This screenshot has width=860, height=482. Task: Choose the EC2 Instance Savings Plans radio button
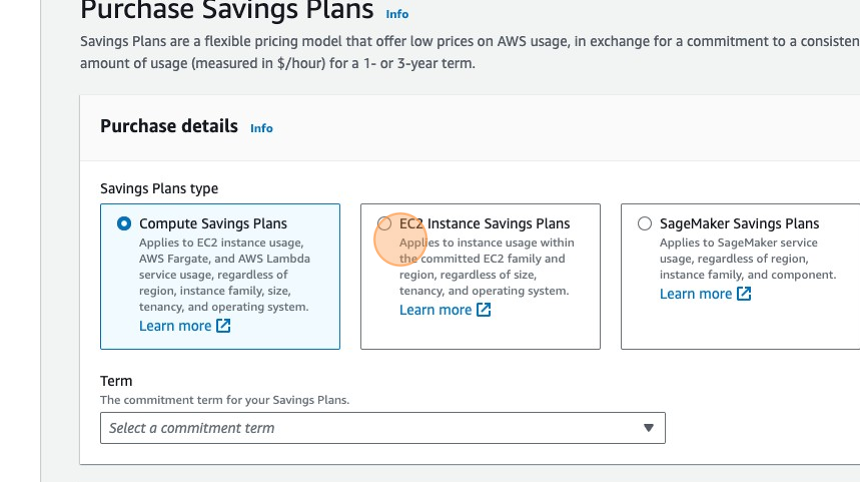[385, 224]
